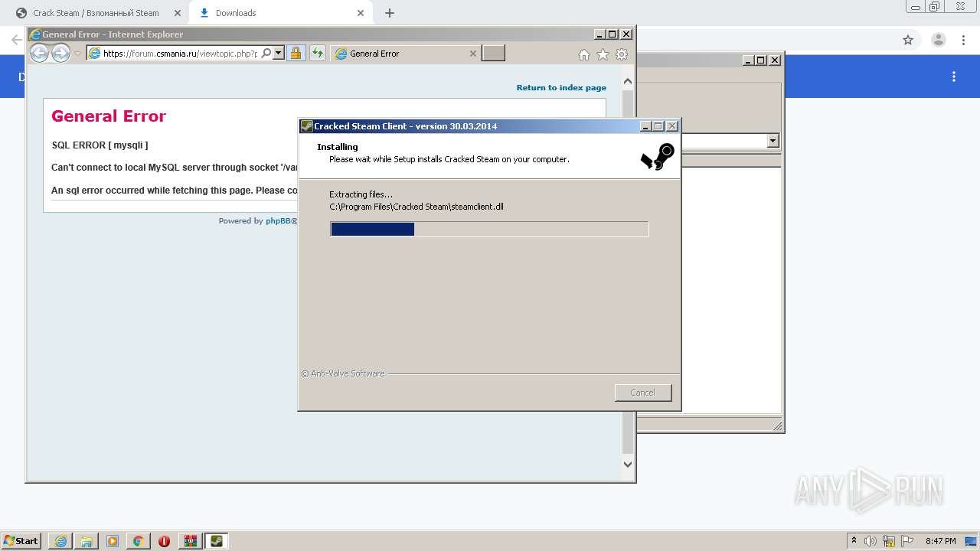980x551 pixels.
Task: Click IE page scrollbar down arrow
Action: click(628, 464)
